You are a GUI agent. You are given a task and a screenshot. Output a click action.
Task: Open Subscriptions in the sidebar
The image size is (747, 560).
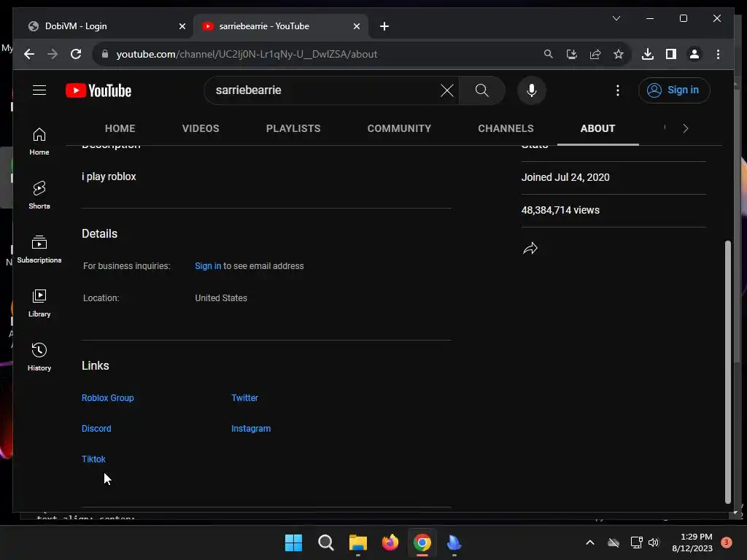[39, 249]
